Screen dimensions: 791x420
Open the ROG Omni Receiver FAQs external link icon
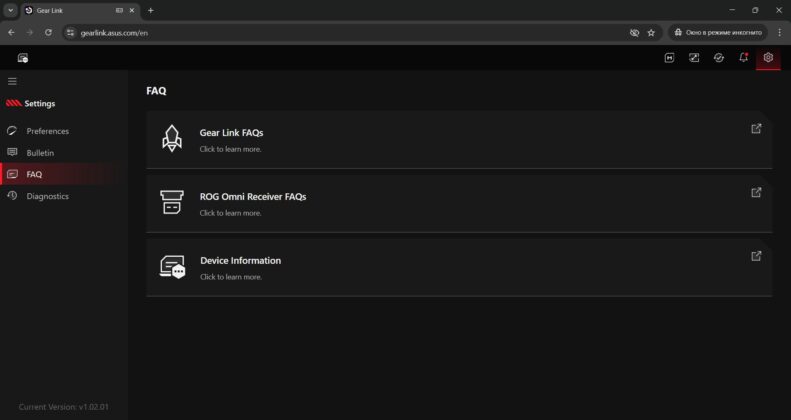[756, 192]
